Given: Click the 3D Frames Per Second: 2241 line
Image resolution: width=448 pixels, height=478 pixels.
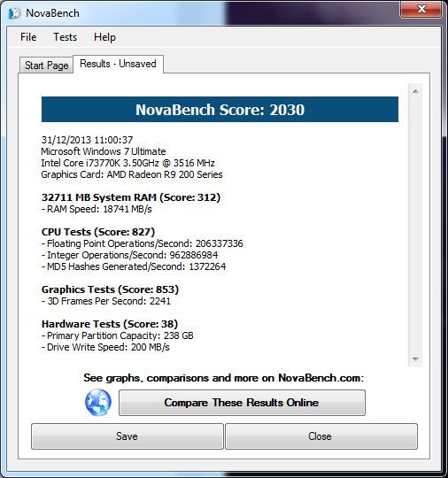Looking at the screenshot, I should [106, 301].
